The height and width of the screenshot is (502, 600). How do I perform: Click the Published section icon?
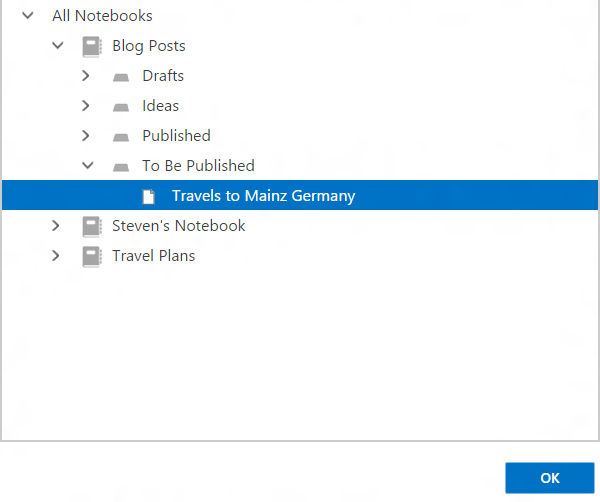click(121, 136)
